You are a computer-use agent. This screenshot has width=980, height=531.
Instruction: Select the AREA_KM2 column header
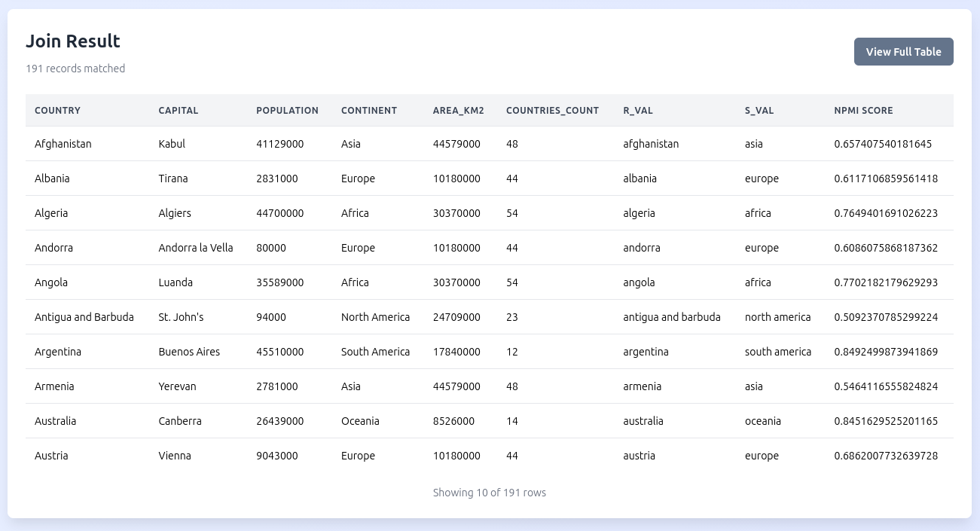(x=458, y=111)
